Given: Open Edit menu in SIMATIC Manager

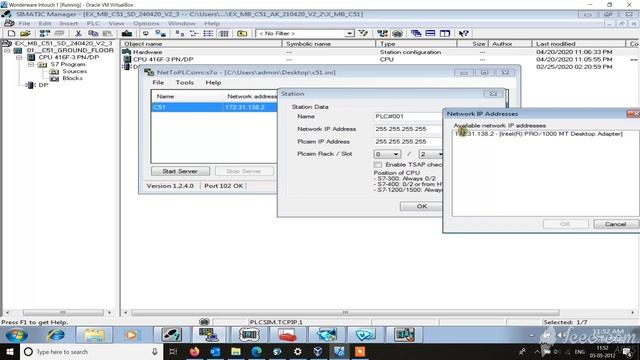Looking at the screenshot, I should (45, 24).
